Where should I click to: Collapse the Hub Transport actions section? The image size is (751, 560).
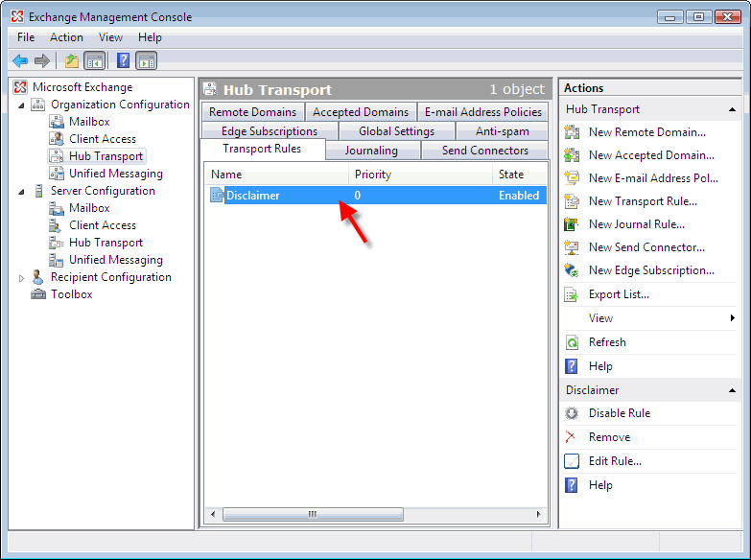[x=732, y=109]
